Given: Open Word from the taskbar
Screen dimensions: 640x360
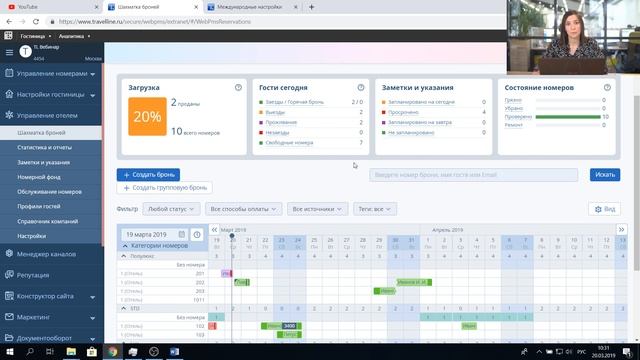Looking at the screenshot, I should (174, 351).
